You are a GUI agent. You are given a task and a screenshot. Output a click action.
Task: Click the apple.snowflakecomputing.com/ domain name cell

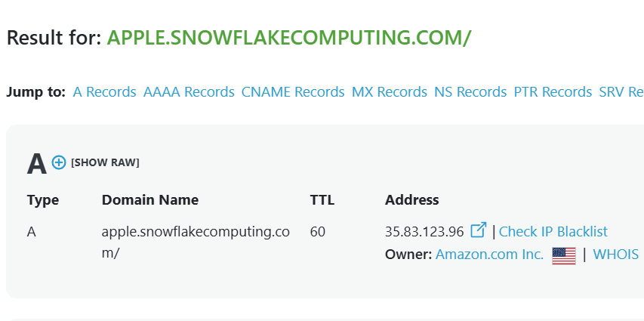195,242
